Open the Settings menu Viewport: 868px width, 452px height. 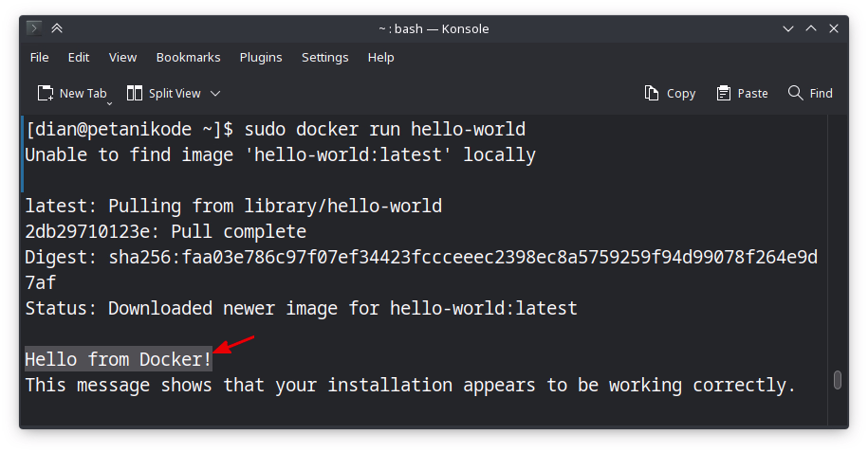pos(325,58)
